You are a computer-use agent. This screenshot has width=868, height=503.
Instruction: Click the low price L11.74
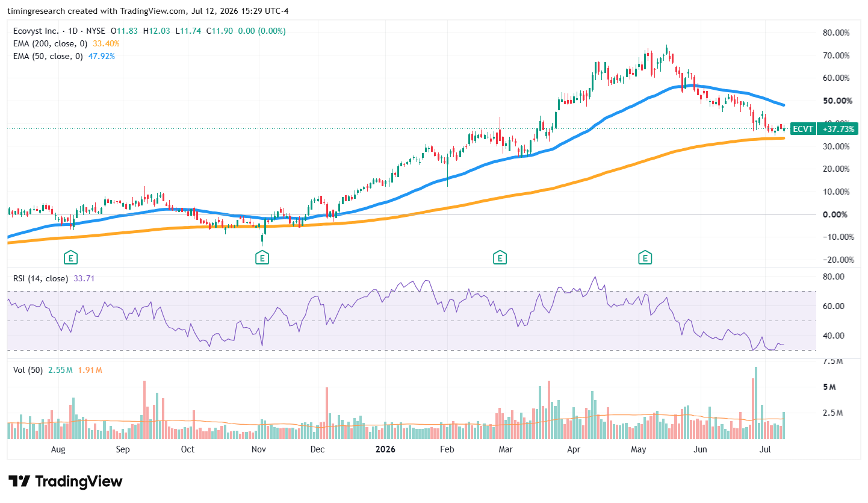[188, 31]
